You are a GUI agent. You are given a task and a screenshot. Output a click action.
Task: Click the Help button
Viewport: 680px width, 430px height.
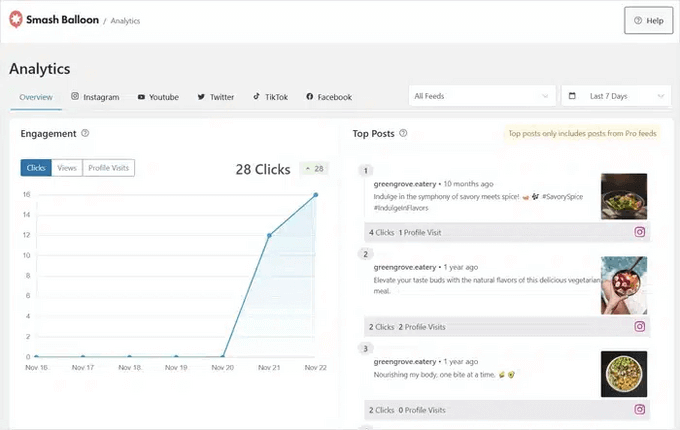coord(648,20)
